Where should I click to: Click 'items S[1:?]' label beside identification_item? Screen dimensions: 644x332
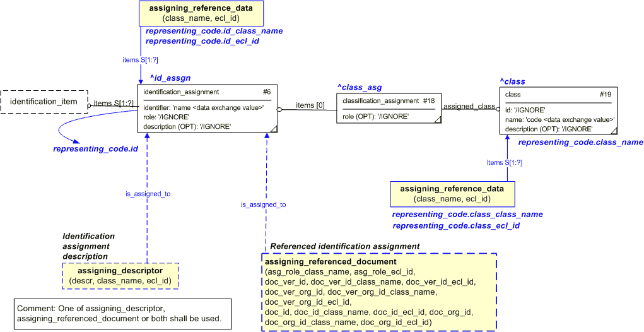(x=114, y=104)
